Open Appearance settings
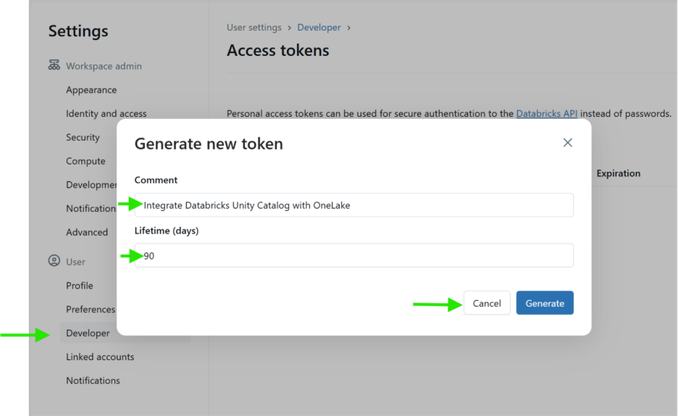This screenshot has width=678, height=416. coord(91,90)
